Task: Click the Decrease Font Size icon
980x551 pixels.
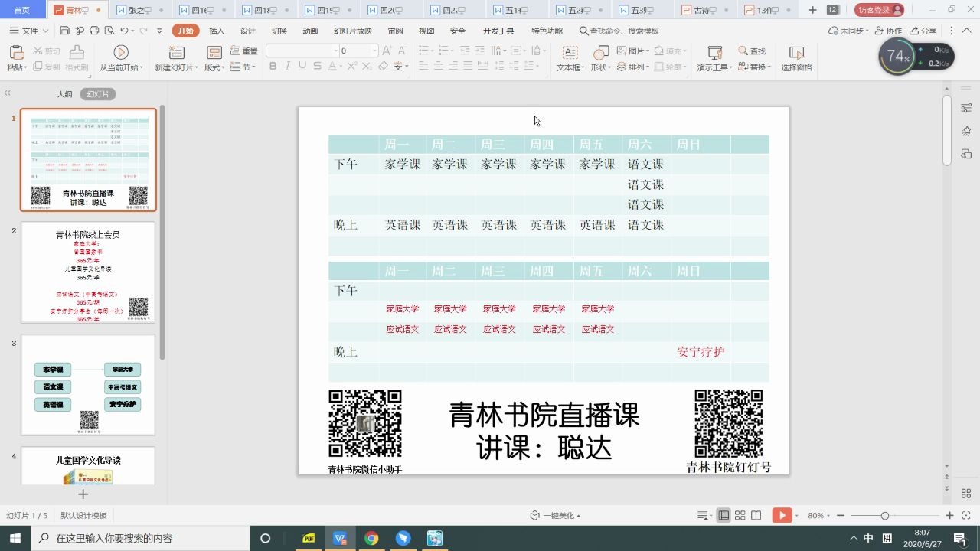Action: click(x=403, y=51)
